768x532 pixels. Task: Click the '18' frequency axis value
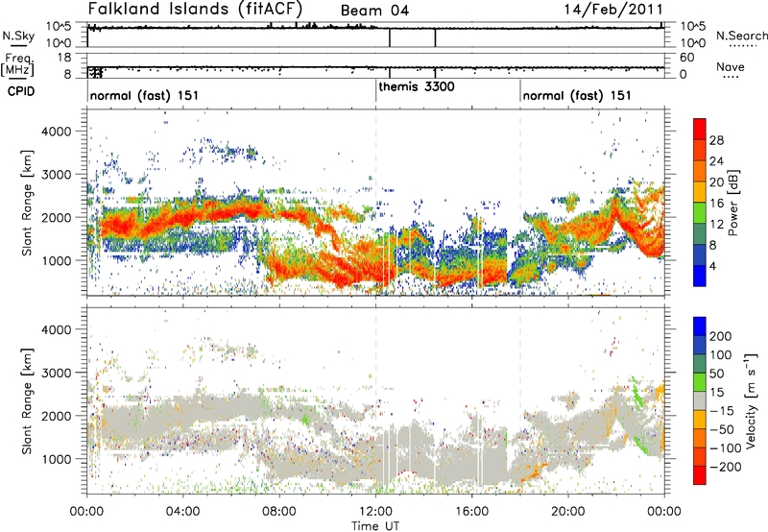(x=63, y=58)
